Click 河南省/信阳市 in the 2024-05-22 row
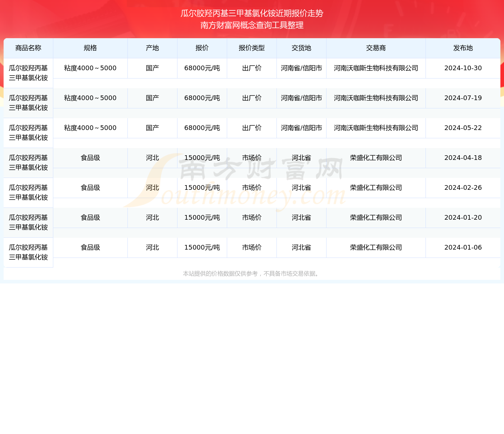504x434 pixels. tap(302, 128)
